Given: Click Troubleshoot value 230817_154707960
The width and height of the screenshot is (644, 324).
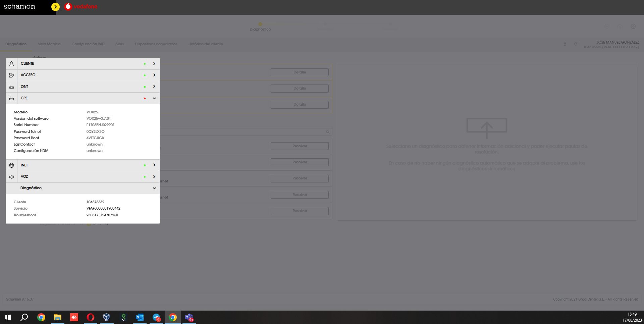Looking at the screenshot, I should [102, 215].
